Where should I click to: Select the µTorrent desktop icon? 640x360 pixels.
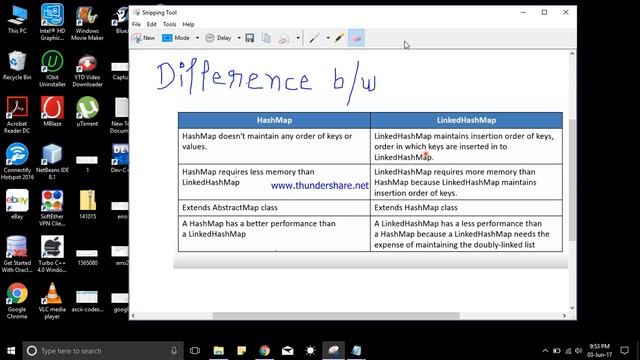(x=87, y=112)
